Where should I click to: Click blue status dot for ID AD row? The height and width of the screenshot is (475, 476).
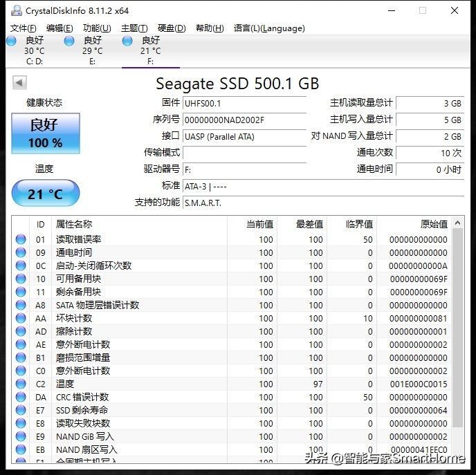21,331
